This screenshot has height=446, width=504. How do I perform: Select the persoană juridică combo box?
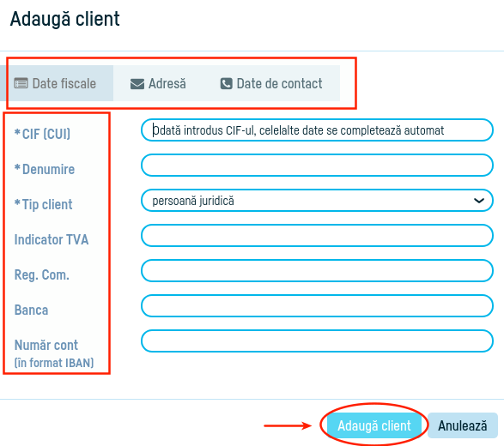pos(317,201)
